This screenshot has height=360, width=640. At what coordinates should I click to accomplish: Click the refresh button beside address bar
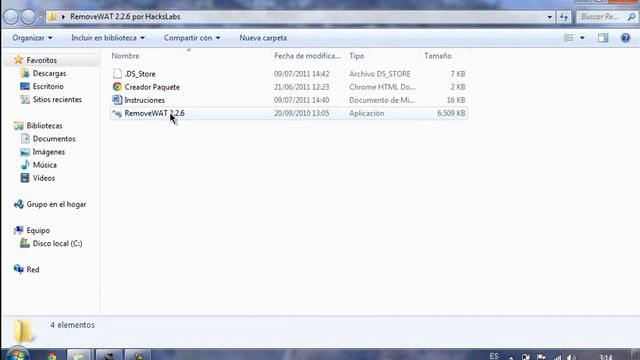point(564,17)
